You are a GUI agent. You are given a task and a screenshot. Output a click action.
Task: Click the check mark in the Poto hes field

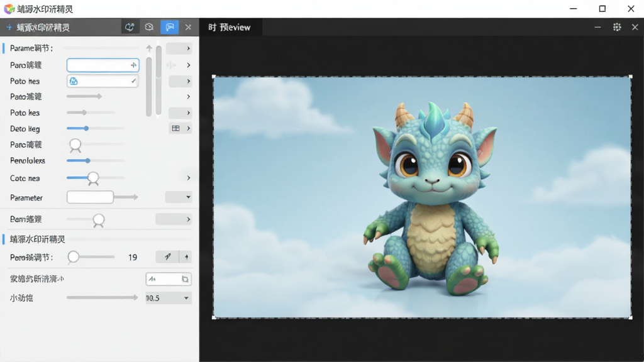tap(133, 81)
